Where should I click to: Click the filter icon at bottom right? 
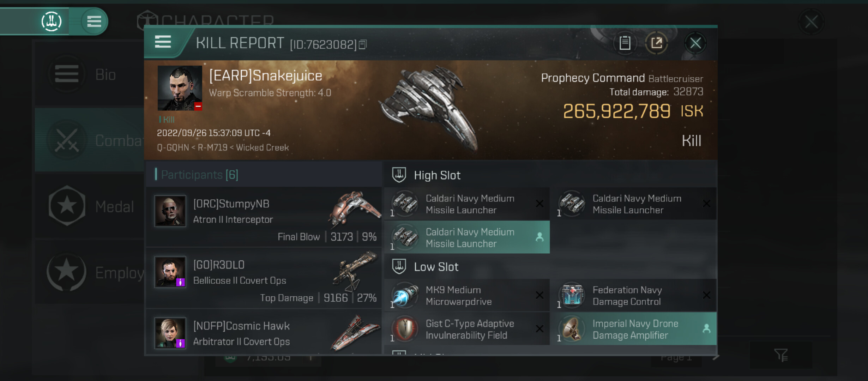point(780,355)
